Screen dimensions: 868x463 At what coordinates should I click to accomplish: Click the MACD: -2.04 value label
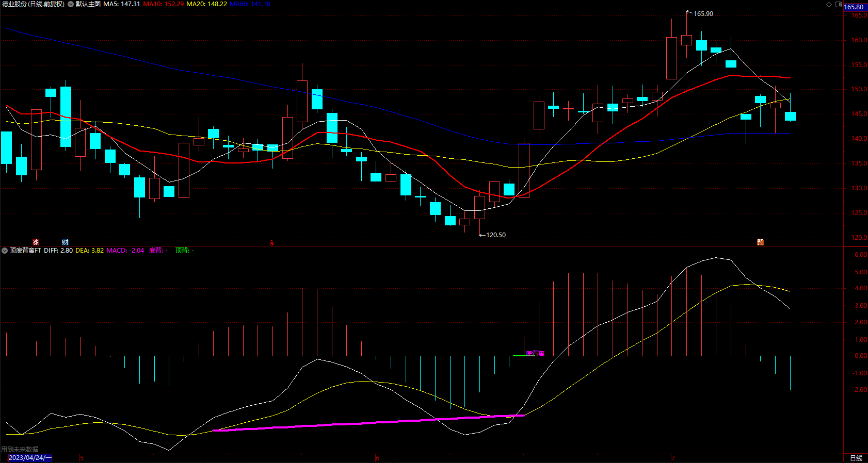(x=125, y=251)
